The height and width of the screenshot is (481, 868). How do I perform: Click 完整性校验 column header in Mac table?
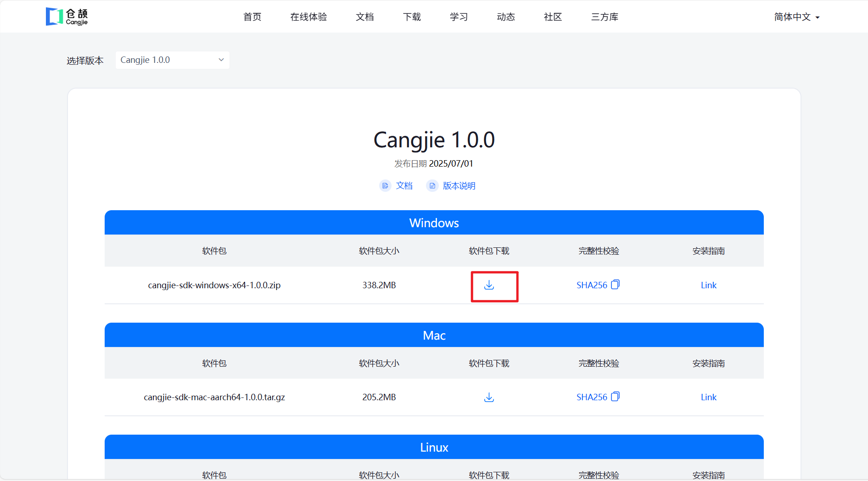599,363
